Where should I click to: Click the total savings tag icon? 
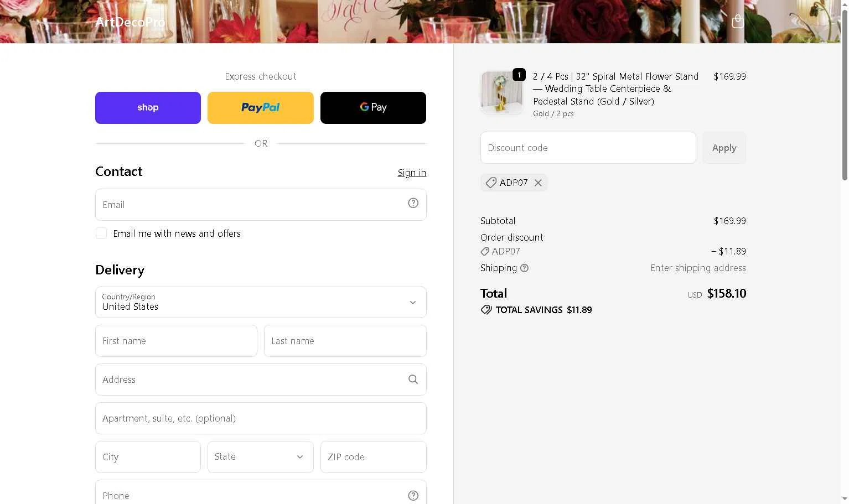click(486, 310)
